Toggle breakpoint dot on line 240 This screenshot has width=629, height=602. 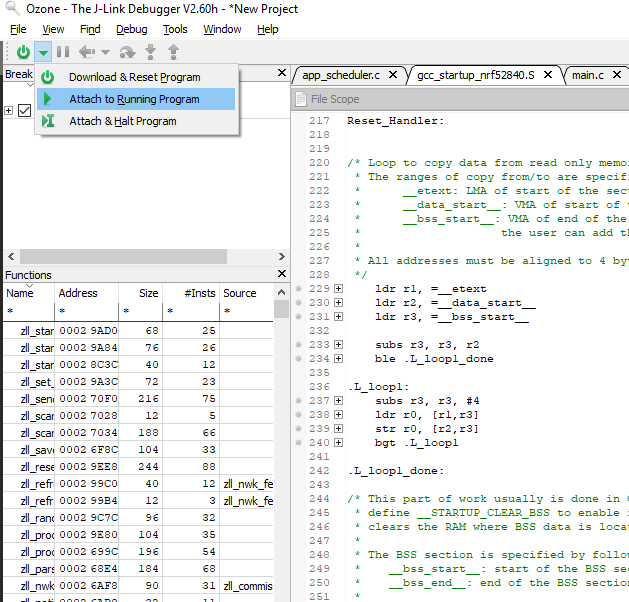coord(298,442)
